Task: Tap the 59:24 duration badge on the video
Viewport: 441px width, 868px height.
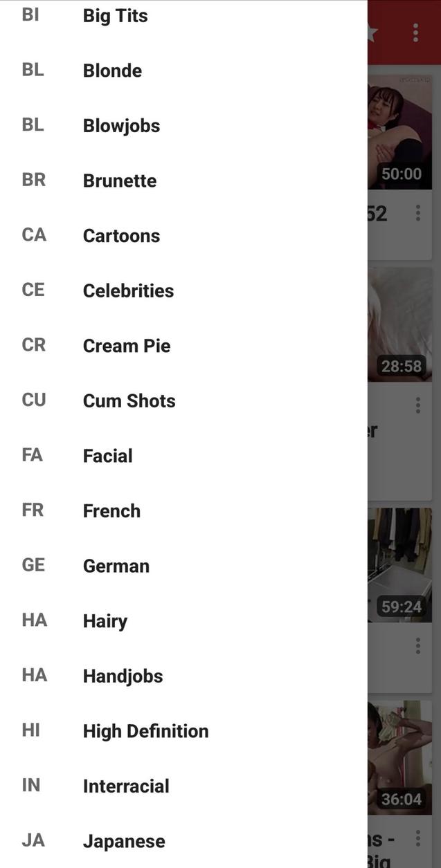Action: [401, 606]
